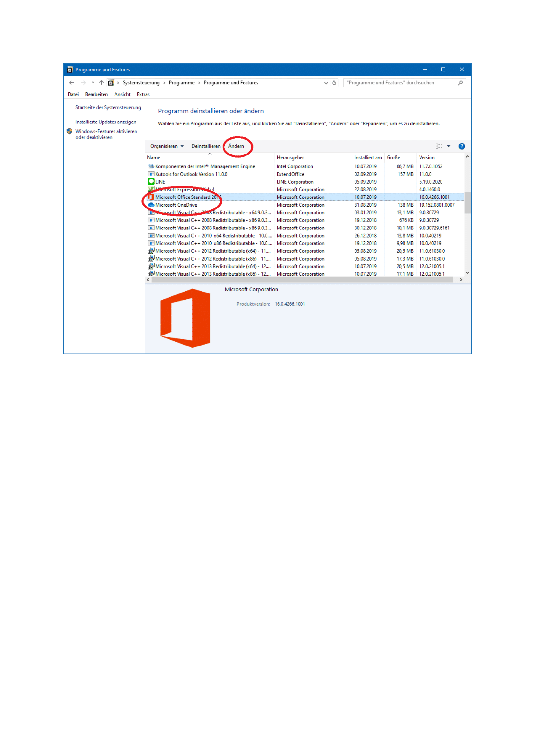Open the view options dropdown arrow
535x756 pixels.
448,146
